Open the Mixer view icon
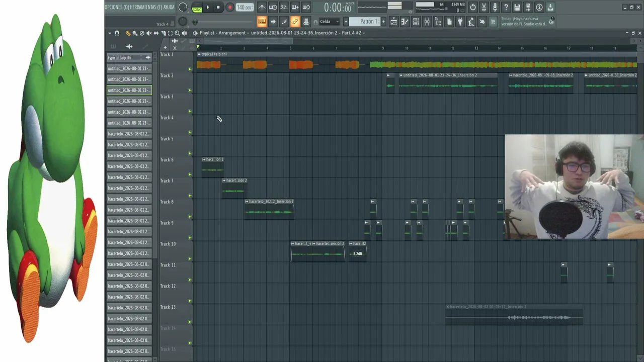 427,22
